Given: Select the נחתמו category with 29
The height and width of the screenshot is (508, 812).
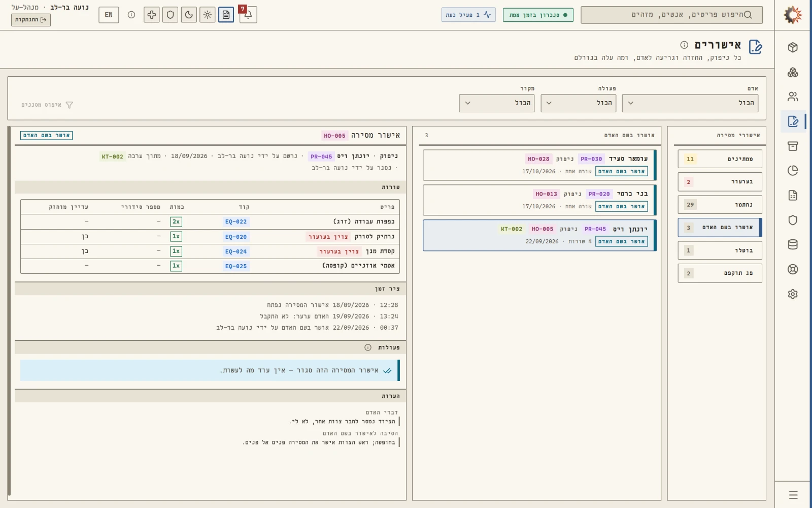Looking at the screenshot, I should pos(720,205).
